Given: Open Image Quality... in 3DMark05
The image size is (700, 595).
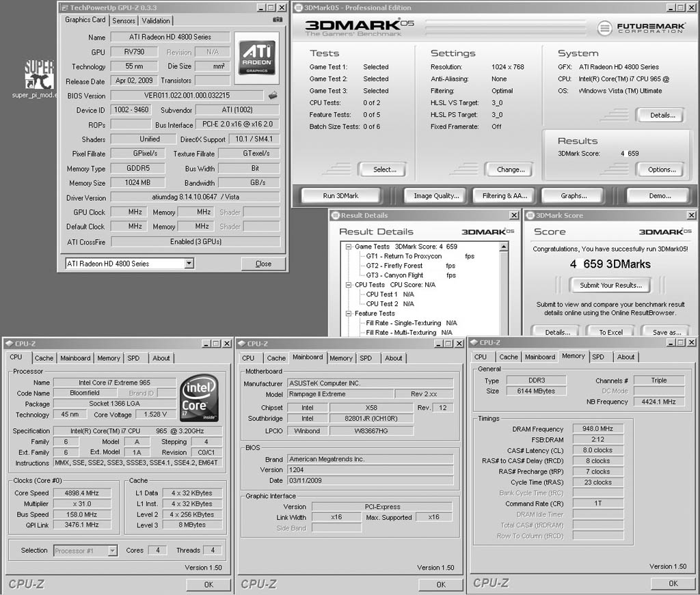Looking at the screenshot, I should coord(436,195).
